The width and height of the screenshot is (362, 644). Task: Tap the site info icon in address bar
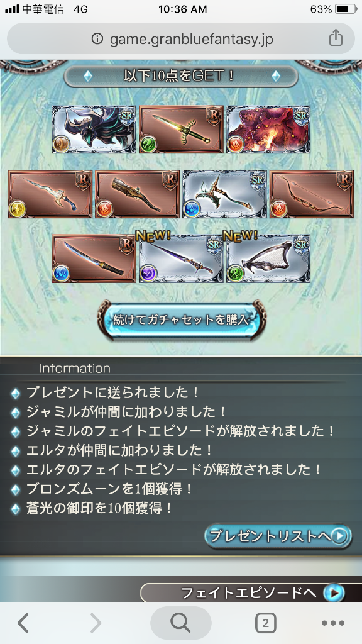click(x=97, y=39)
